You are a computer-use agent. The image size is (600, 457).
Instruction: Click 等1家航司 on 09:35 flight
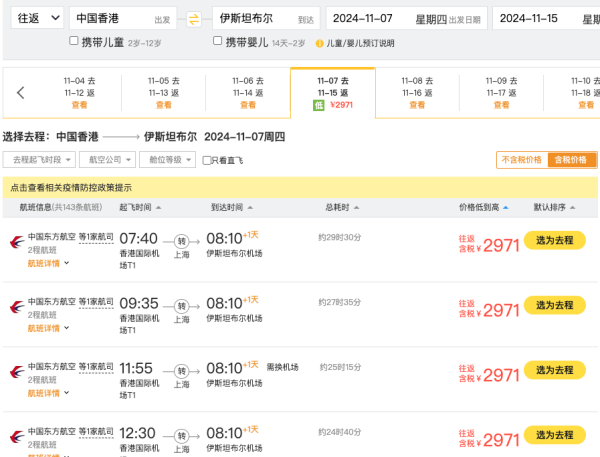[x=96, y=302]
